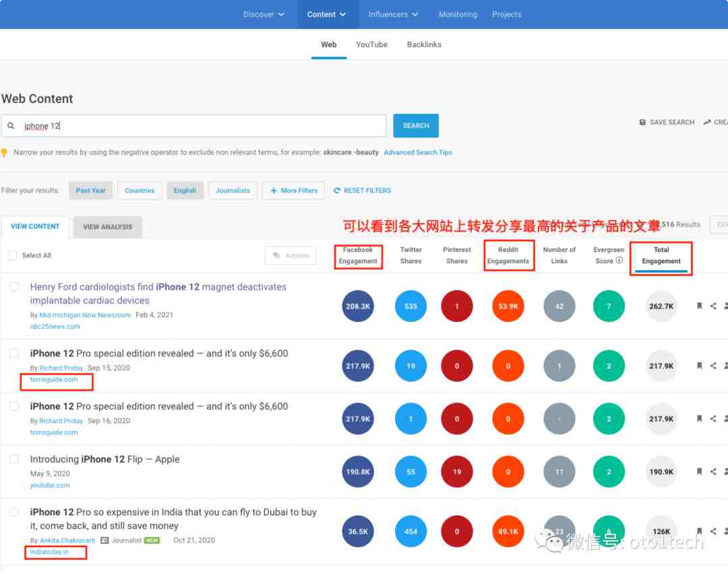Open the Discover dropdown menu
Viewport: 728px width, 574px height.
pyautogui.click(x=264, y=14)
